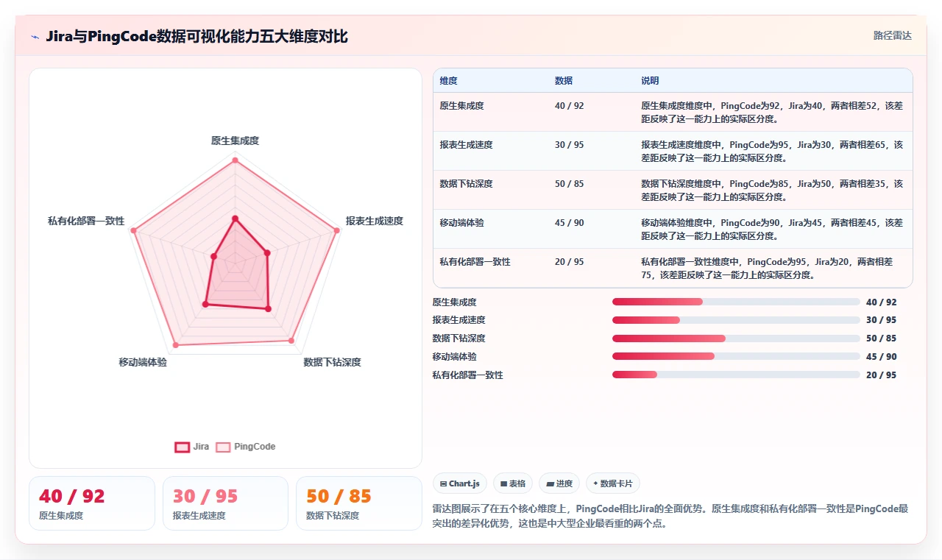942x560 pixels.
Task: Click PingCode data point at 原生集成度 vertex
Action: 235,160
